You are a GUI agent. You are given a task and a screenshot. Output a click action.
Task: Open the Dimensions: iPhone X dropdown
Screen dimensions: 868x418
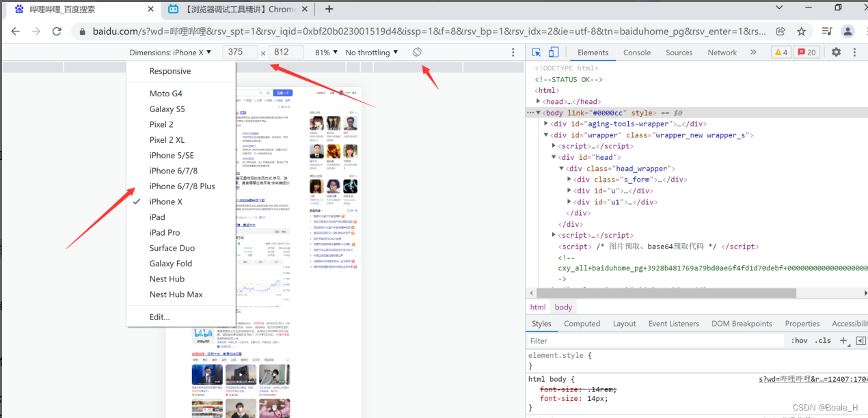pyautogui.click(x=170, y=53)
